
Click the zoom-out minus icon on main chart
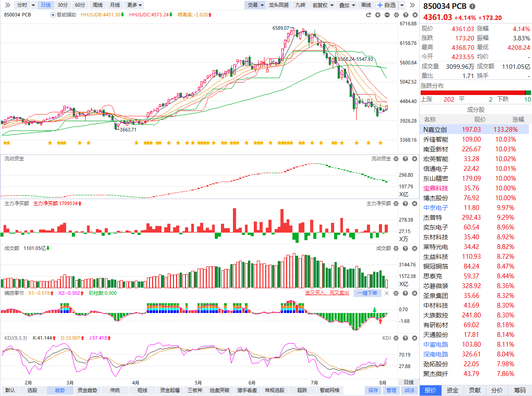pos(387,15)
